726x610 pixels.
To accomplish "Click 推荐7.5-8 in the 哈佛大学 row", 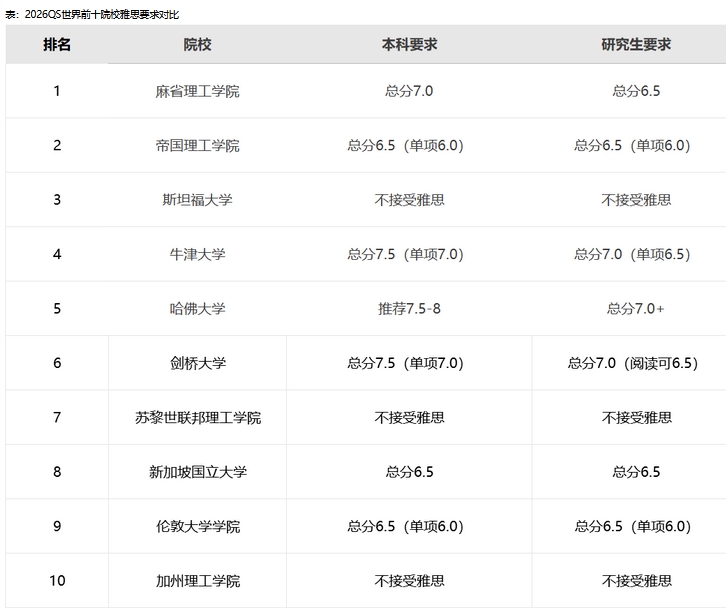I will click(x=409, y=308).
